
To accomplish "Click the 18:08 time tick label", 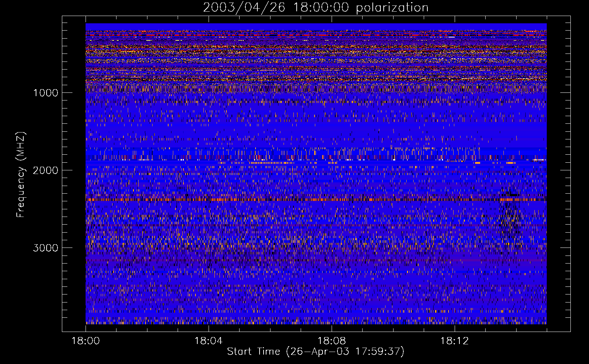I will [332, 341].
